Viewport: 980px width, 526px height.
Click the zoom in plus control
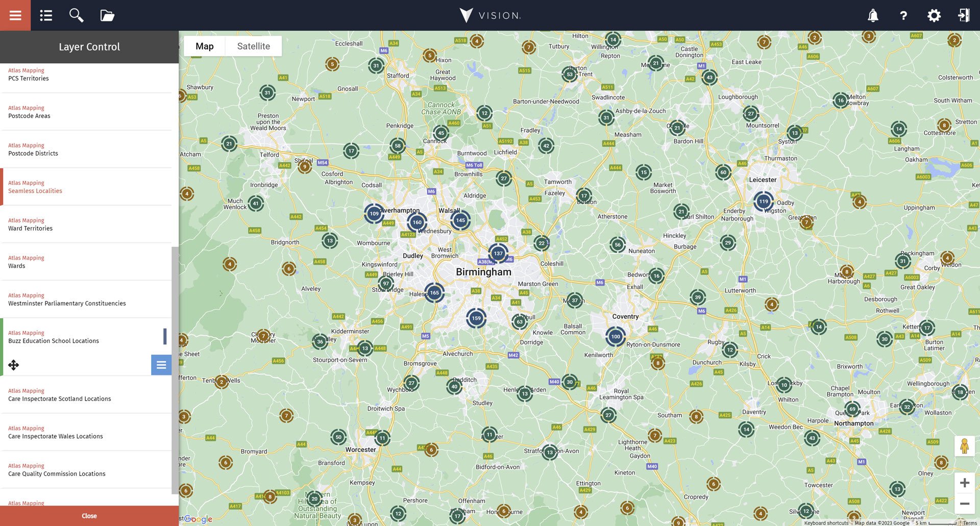tap(965, 482)
